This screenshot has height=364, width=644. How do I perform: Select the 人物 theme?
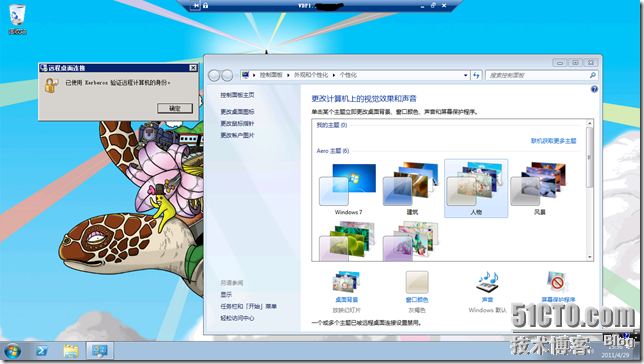476,189
